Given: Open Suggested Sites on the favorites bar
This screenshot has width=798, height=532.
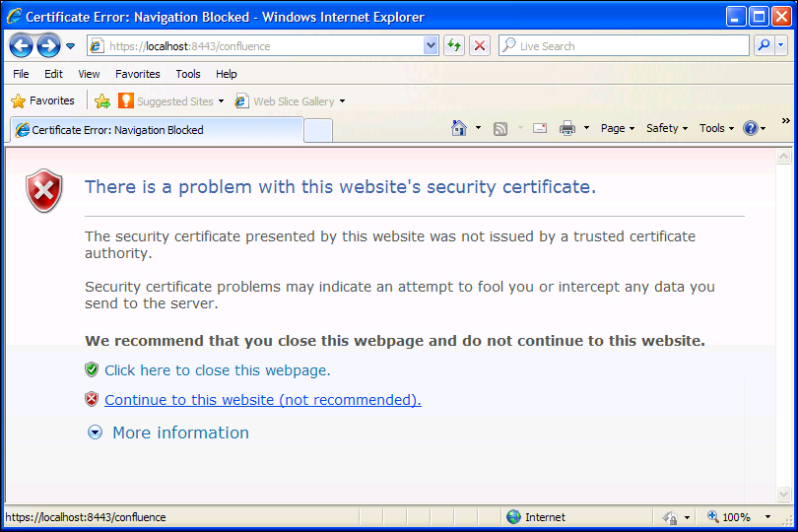Looking at the screenshot, I should [x=171, y=100].
